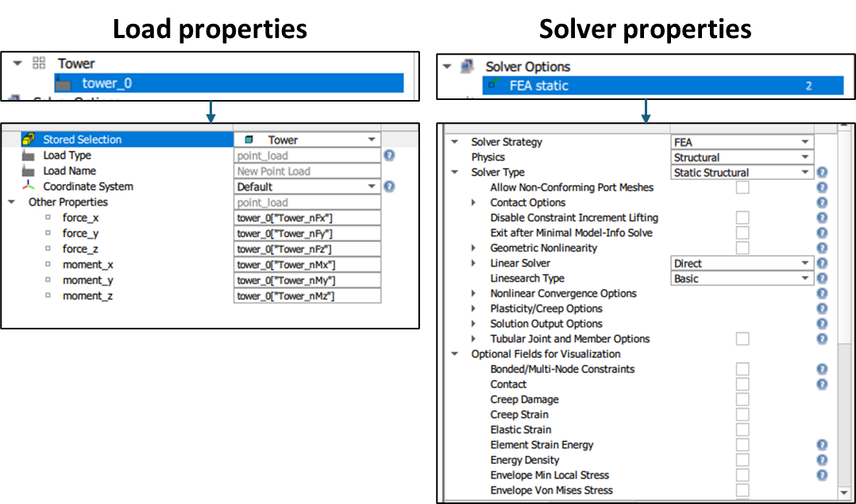Screen dimensions: 856x504
Task: Click the help icon next to Contact Options
Action: 822,202
